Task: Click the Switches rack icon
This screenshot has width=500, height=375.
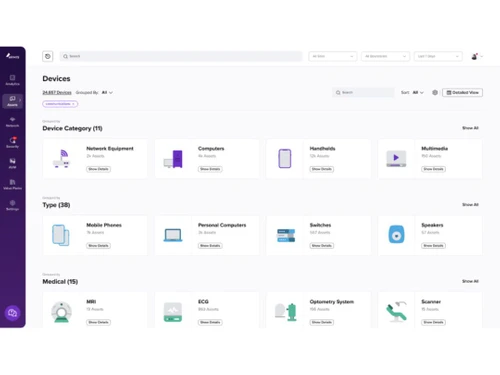Action: point(286,235)
